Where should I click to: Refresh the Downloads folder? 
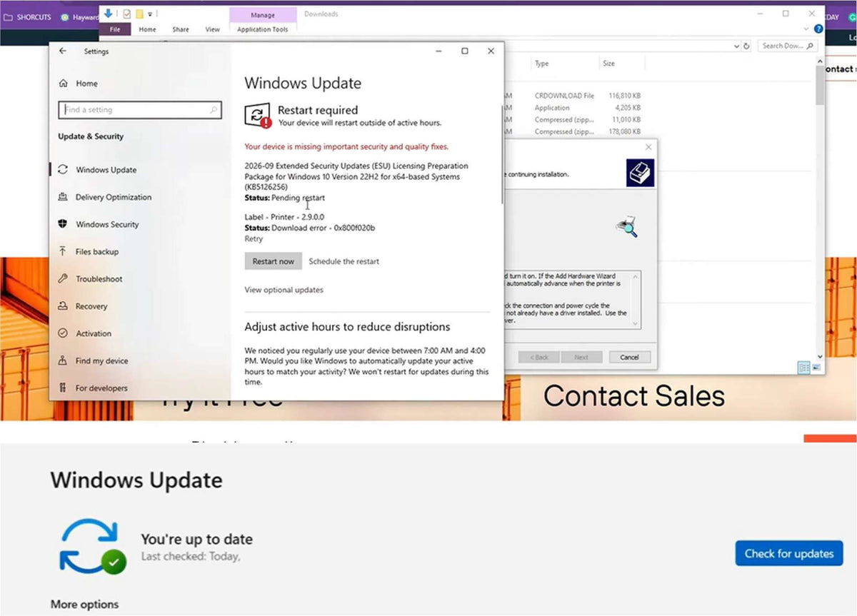coord(747,46)
